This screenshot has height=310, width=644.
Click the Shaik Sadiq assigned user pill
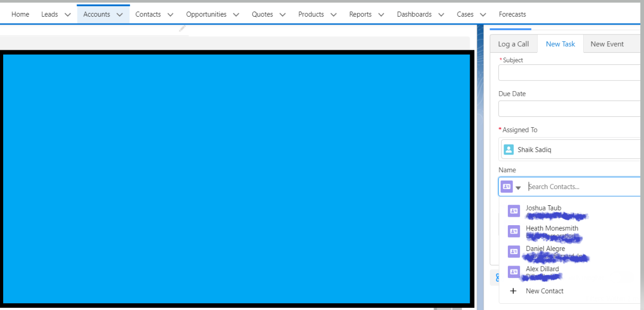572,149
